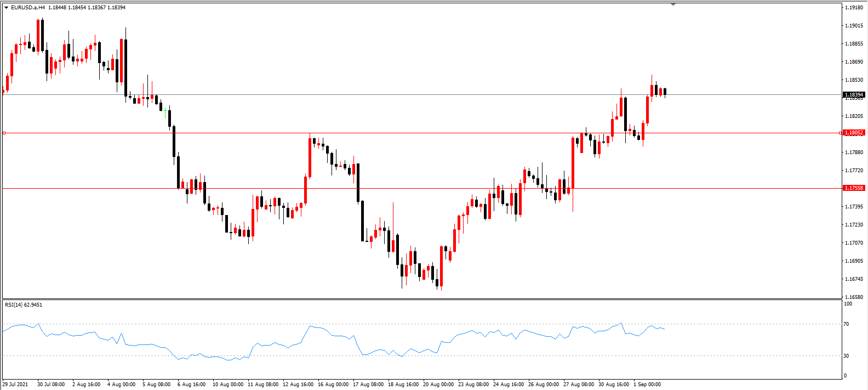Click the left square handle of the 1.18052 line
This screenshot has height=390, width=868.
4,133
